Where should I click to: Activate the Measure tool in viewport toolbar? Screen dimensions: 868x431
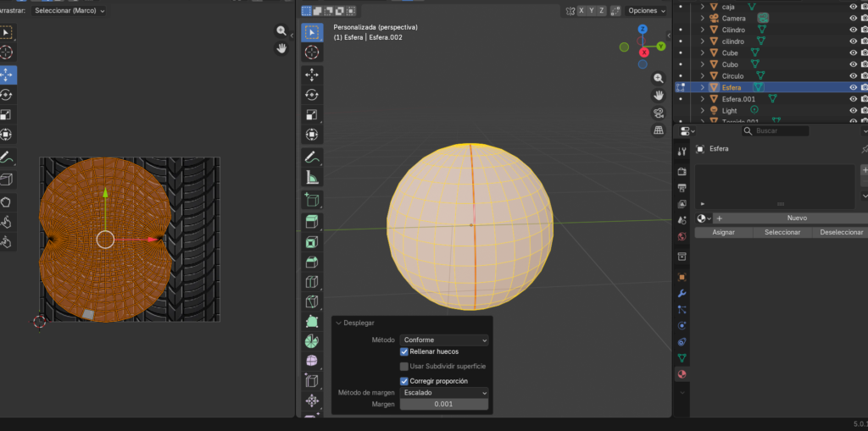point(312,178)
